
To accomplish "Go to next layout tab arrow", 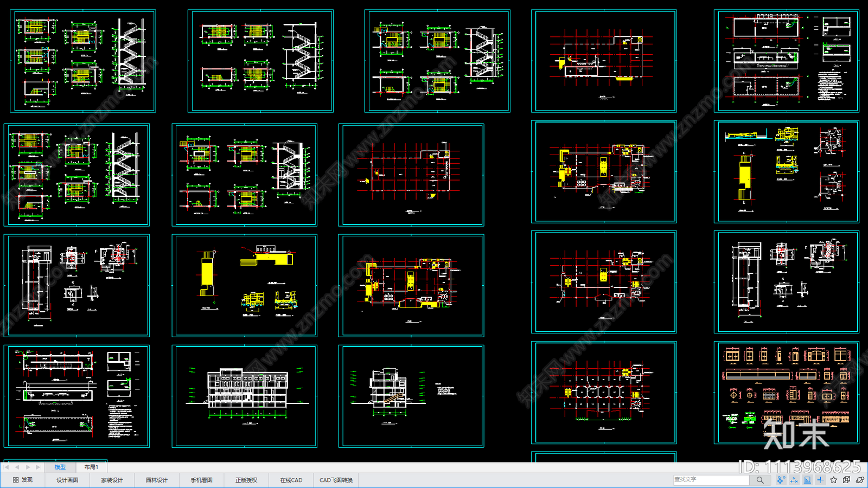I will tap(28, 467).
